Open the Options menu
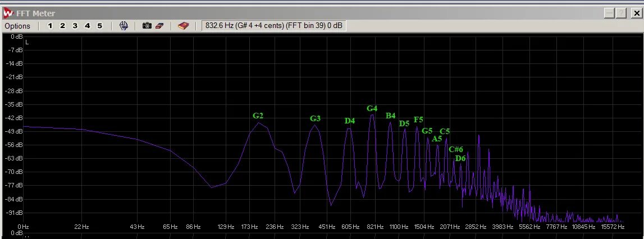The width and height of the screenshot is (644, 239). coord(17,26)
